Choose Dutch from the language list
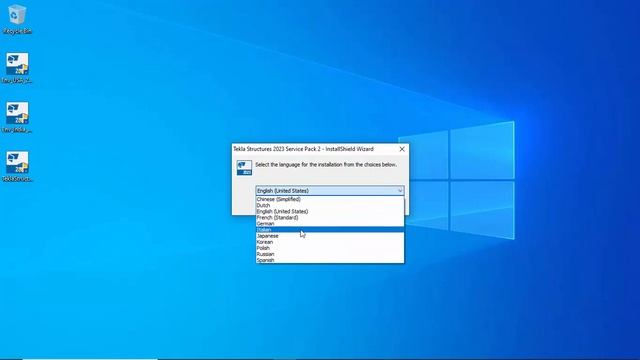This screenshot has width=640, height=360. [330, 205]
